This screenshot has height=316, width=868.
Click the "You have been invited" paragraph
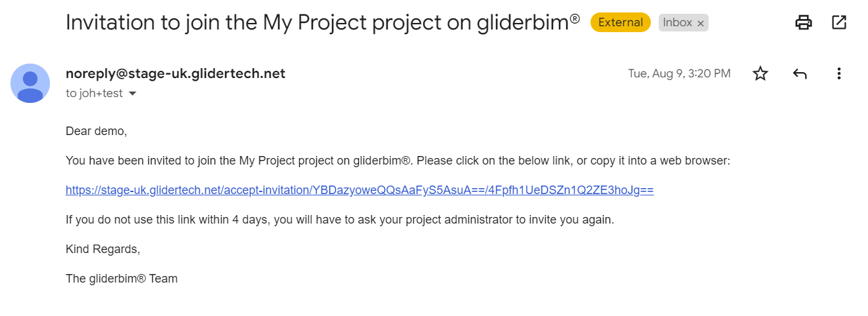coord(398,161)
